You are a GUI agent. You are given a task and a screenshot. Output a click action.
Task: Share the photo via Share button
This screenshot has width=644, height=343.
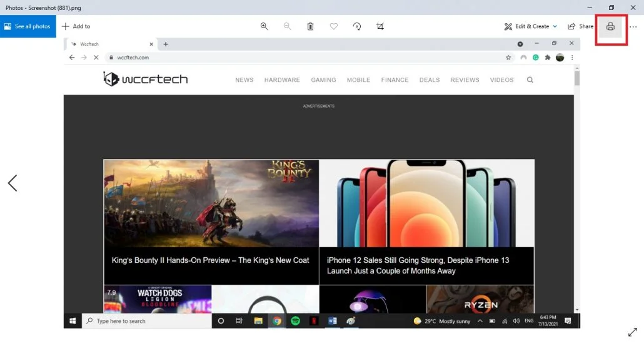580,26
